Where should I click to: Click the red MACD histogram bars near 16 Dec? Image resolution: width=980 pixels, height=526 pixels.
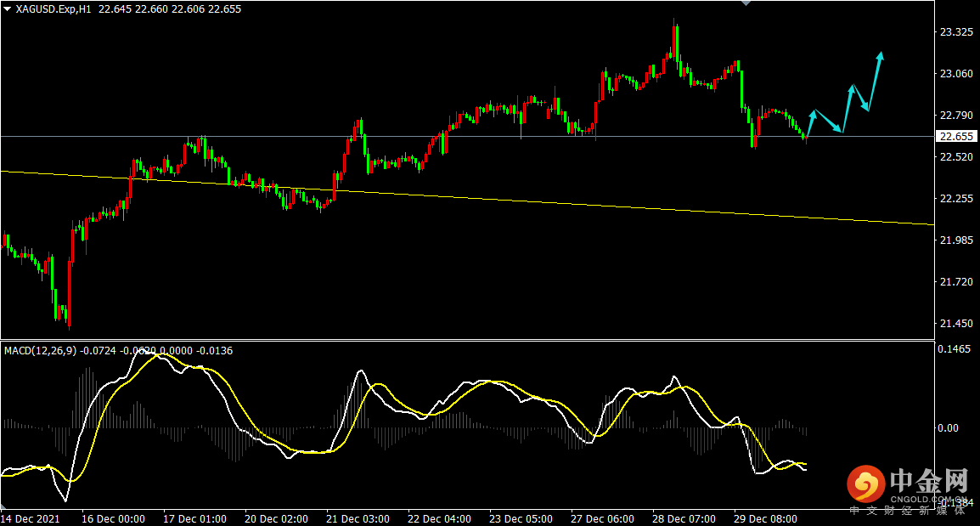[x=87, y=398]
